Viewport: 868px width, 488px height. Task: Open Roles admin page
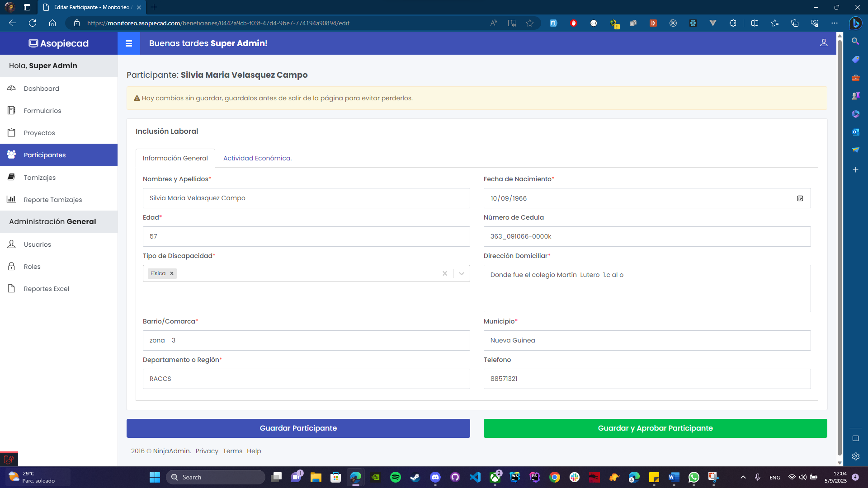pyautogui.click(x=32, y=267)
